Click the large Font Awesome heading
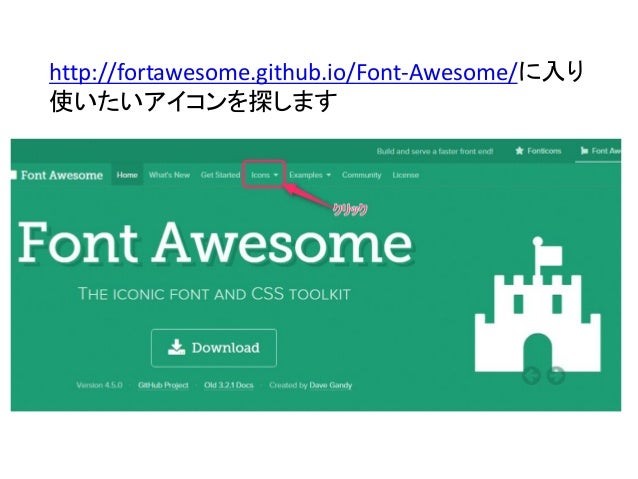638x479 pixels. click(215, 243)
